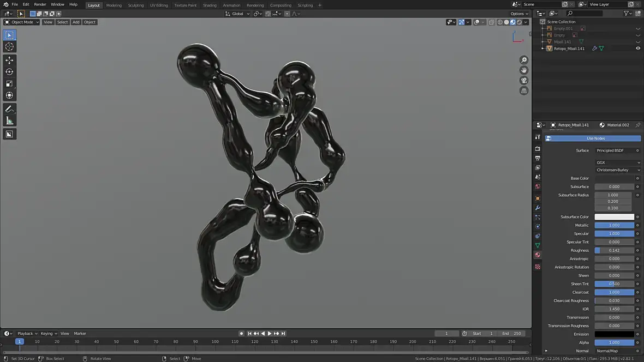This screenshot has height=362, width=644.
Task: Open the Object Constraints properties tab
Action: [538, 236]
